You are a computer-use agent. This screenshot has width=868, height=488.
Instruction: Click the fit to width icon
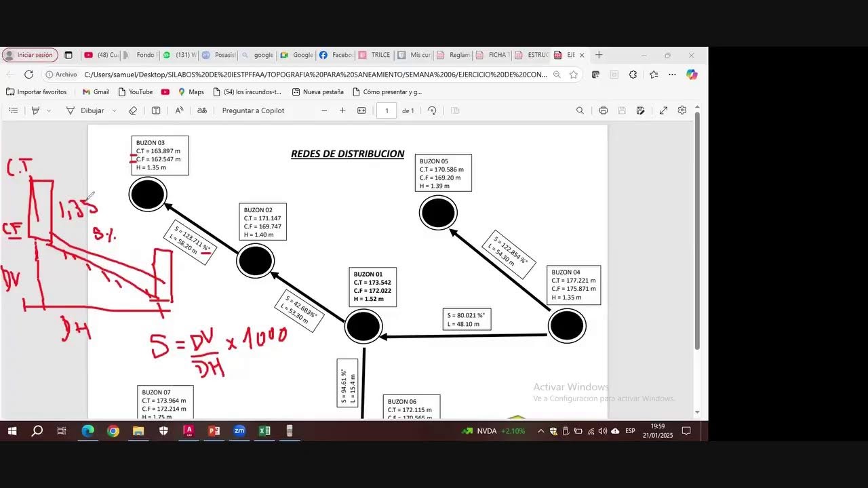(x=361, y=110)
